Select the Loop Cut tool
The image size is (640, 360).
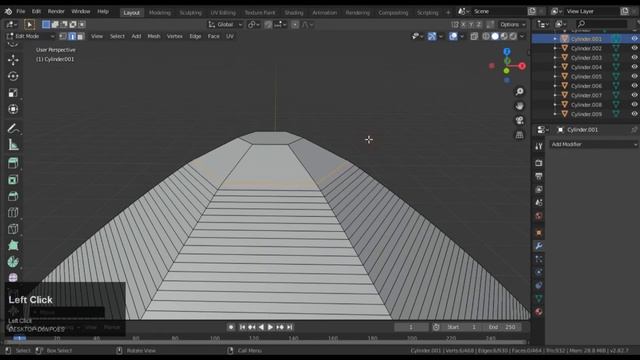[13, 212]
